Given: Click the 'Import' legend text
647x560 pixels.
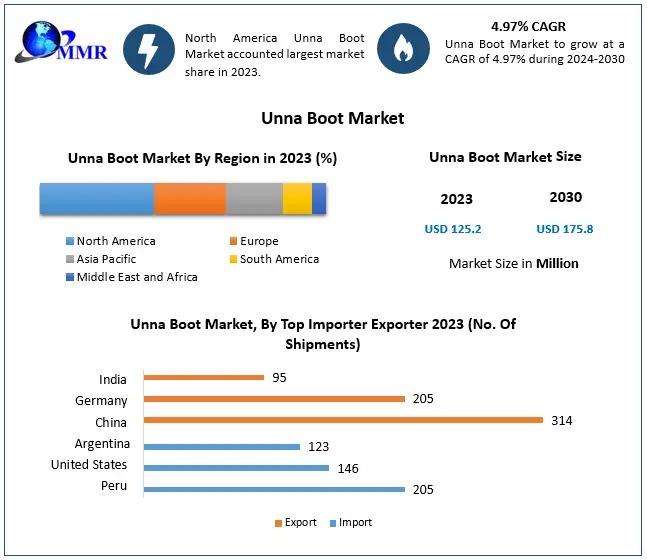Looking at the screenshot, I should pyautogui.click(x=355, y=523).
